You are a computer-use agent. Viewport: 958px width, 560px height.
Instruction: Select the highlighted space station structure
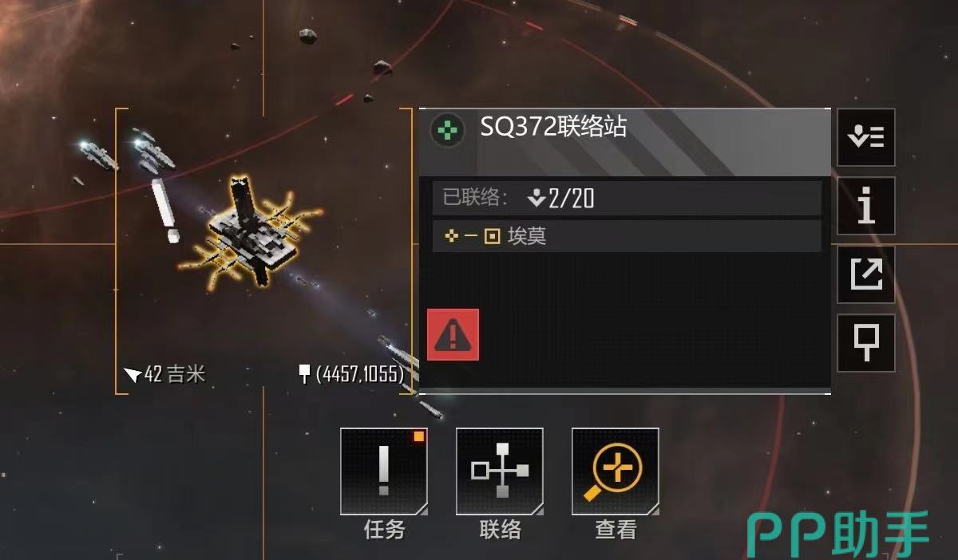point(249,231)
